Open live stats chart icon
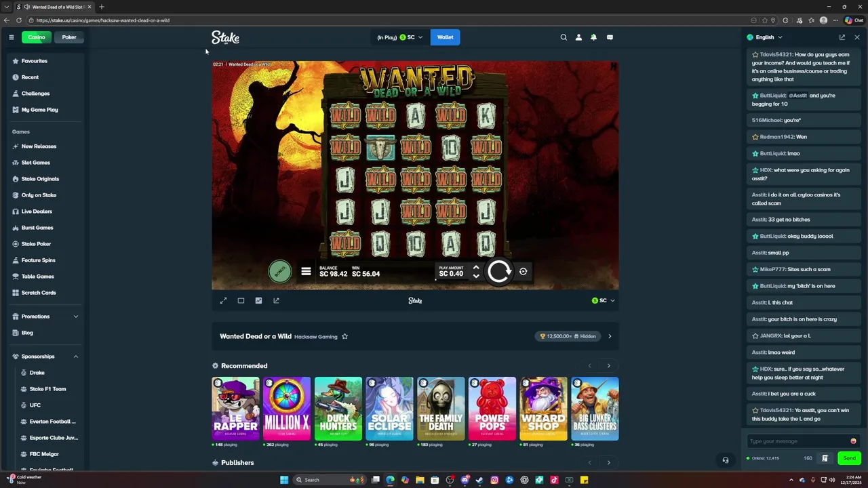Image resolution: width=868 pixels, height=488 pixels. pos(258,300)
